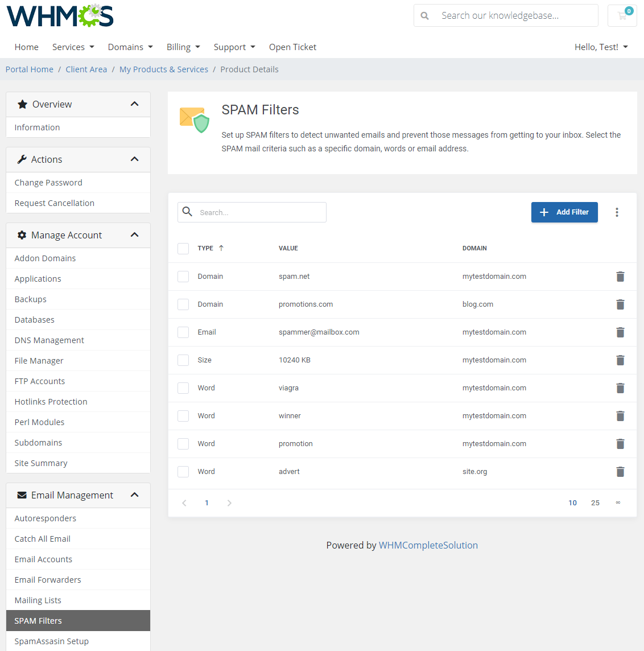Delete the viagra word filter

[620, 388]
